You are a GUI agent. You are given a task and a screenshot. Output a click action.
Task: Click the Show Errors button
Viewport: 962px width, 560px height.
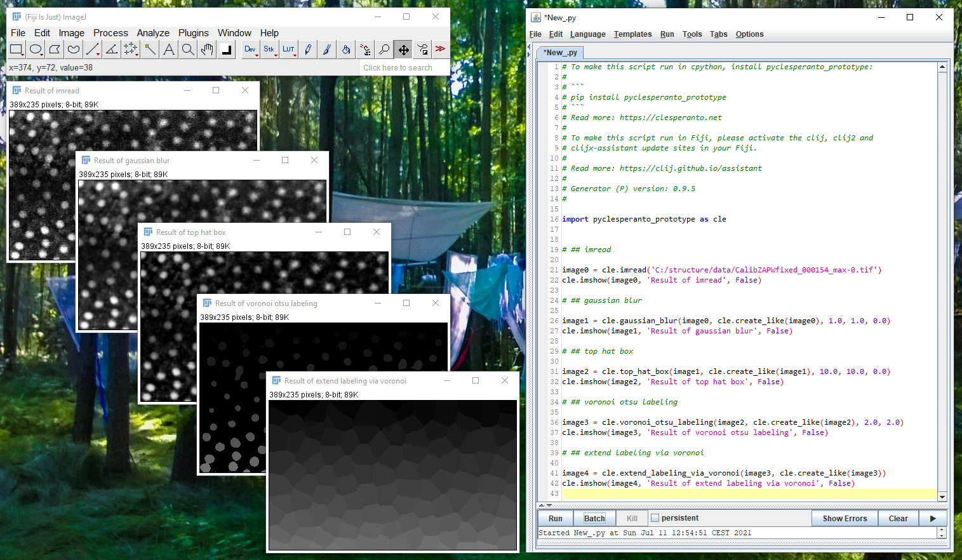[x=845, y=519]
